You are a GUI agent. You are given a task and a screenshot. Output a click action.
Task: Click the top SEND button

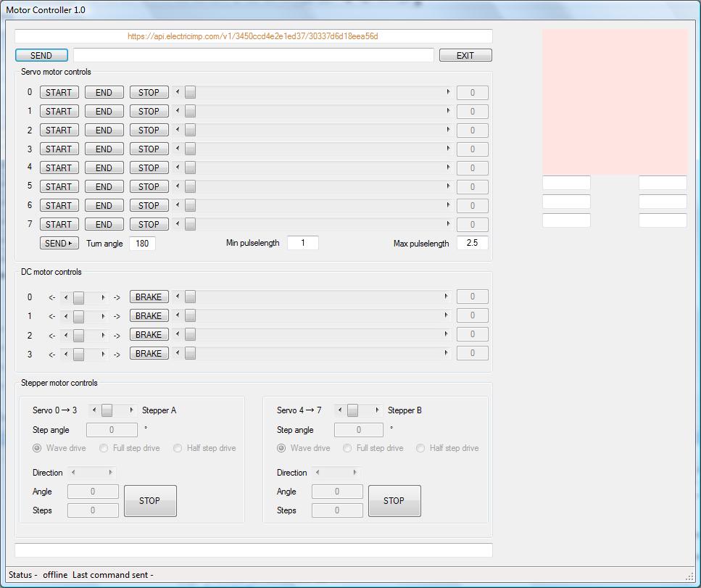point(41,55)
